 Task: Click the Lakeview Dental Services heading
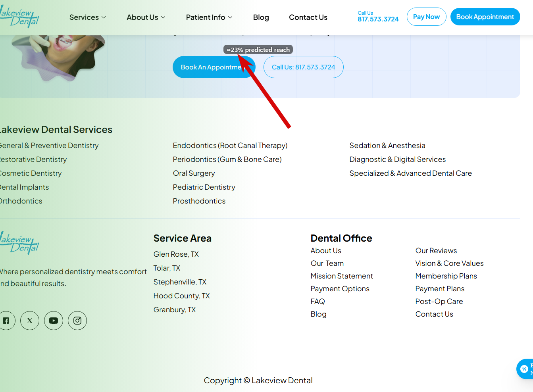(x=56, y=130)
